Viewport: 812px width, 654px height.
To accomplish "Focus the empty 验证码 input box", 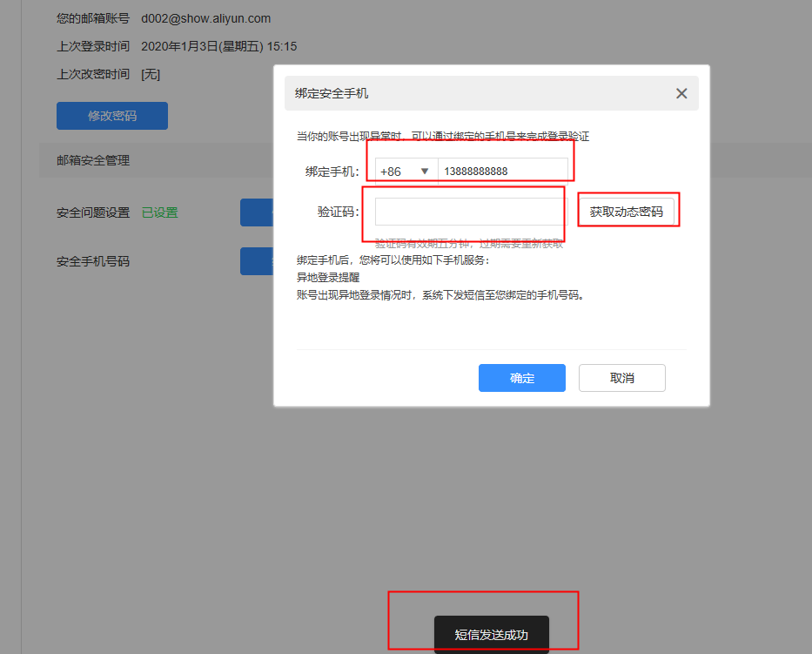I will 471,212.
